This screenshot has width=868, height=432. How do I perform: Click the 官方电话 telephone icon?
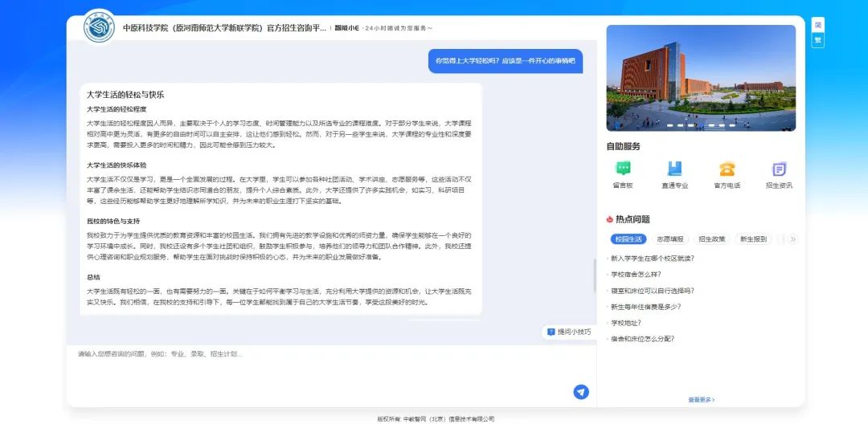click(x=727, y=169)
